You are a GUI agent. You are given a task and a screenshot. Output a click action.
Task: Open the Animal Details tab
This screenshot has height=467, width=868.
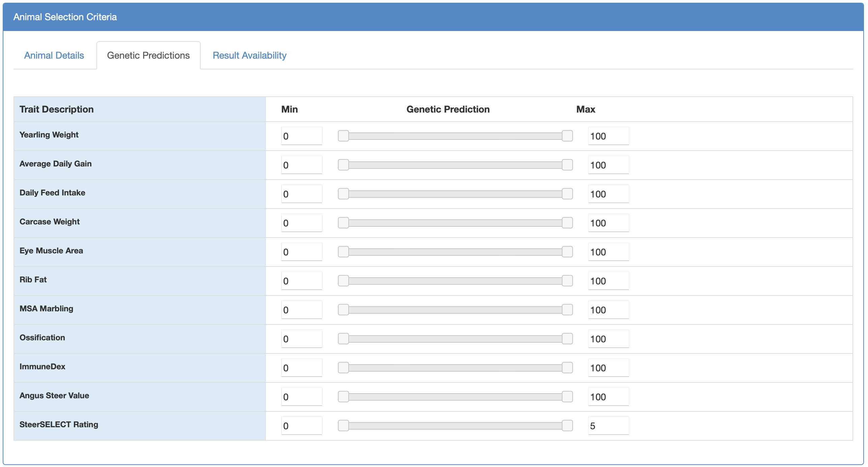[x=54, y=55]
